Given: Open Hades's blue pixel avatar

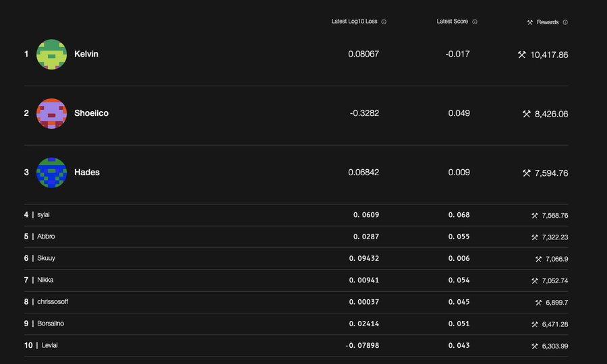Looking at the screenshot, I should pyautogui.click(x=51, y=173).
